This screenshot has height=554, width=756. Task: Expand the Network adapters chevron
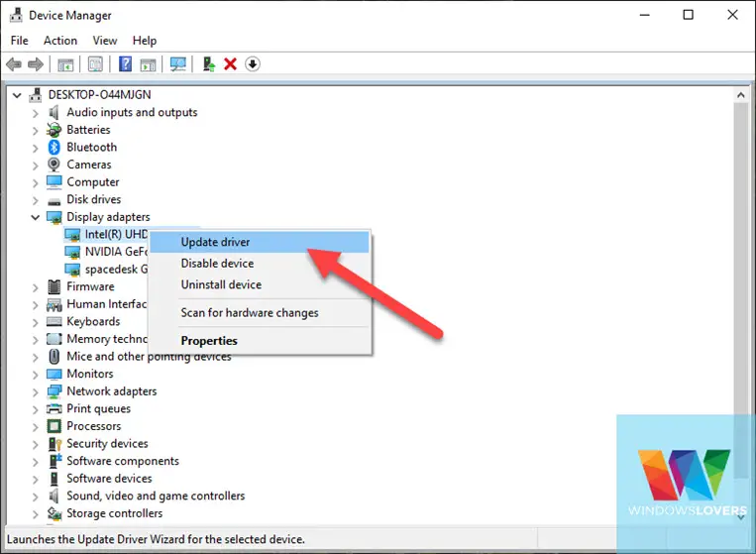(x=35, y=392)
